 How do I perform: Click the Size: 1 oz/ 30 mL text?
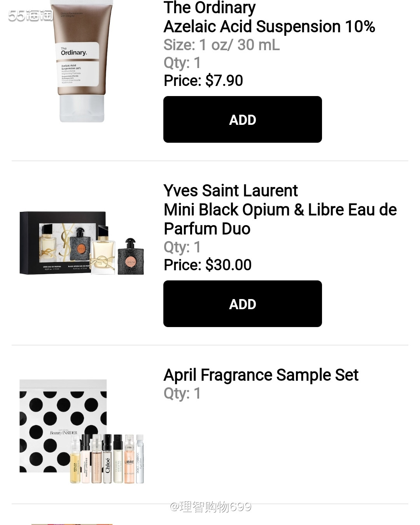221,45
